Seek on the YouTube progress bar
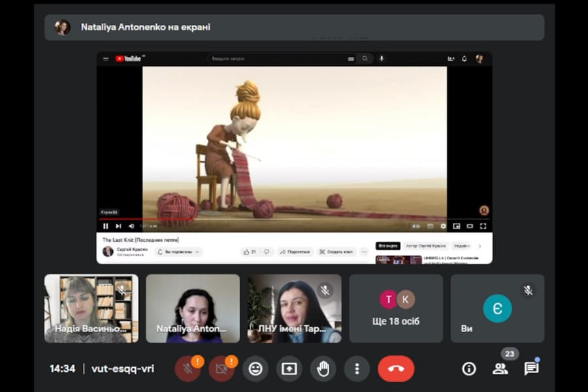This screenshot has height=392, width=588. (x=295, y=219)
